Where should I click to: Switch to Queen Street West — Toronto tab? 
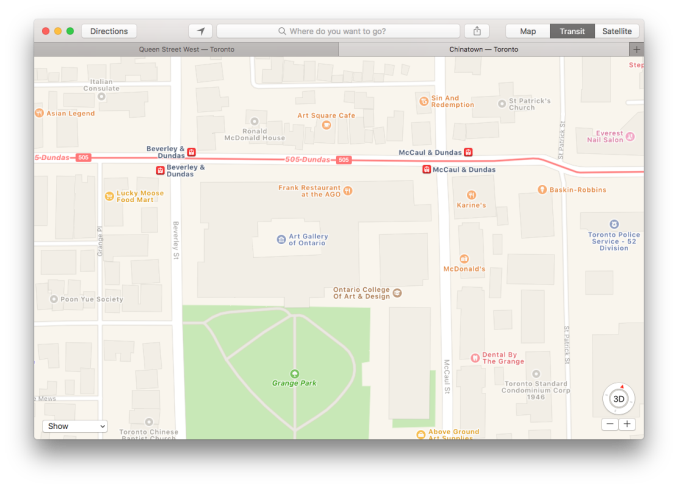coord(186,49)
